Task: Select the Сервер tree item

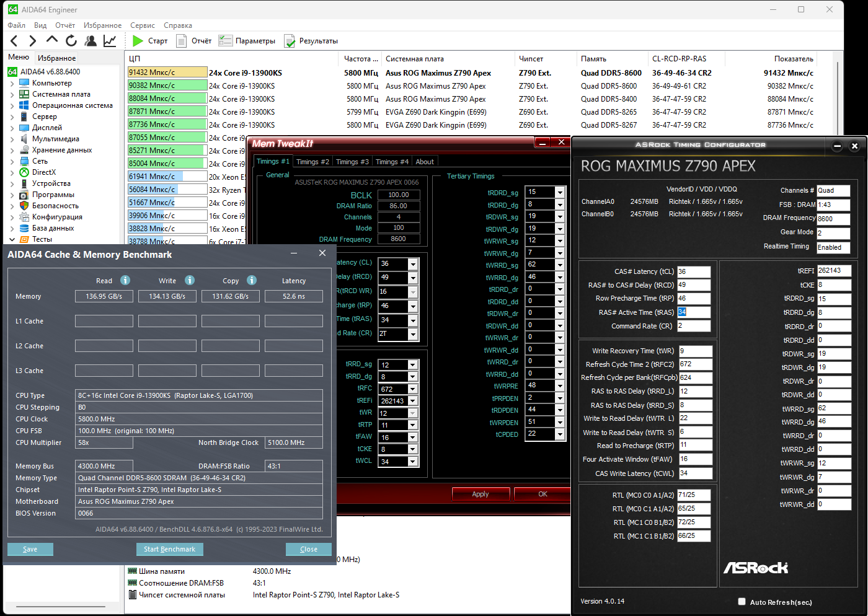Action: click(x=44, y=117)
